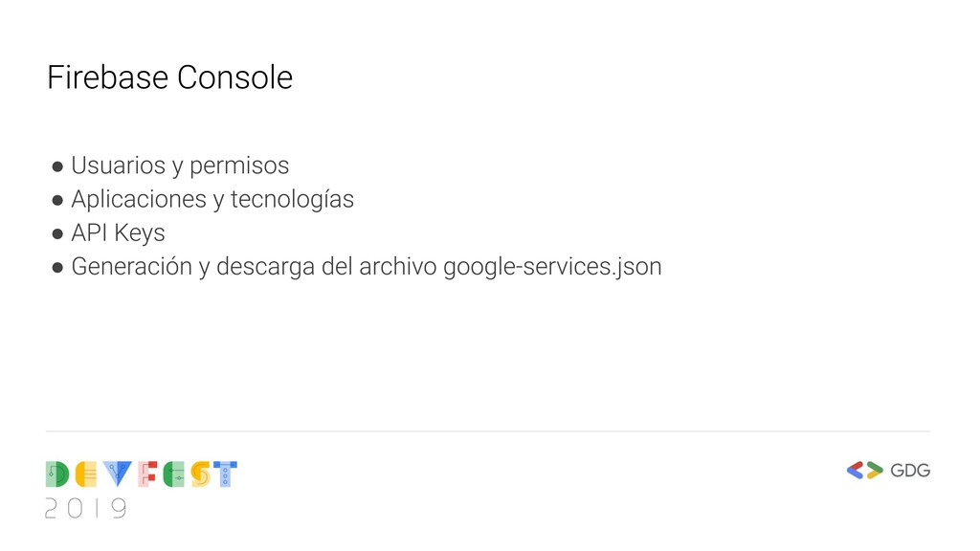Screen dimensions: 980x551
Task: Click the bullet dot before Aplicaciones
Action: point(57,201)
